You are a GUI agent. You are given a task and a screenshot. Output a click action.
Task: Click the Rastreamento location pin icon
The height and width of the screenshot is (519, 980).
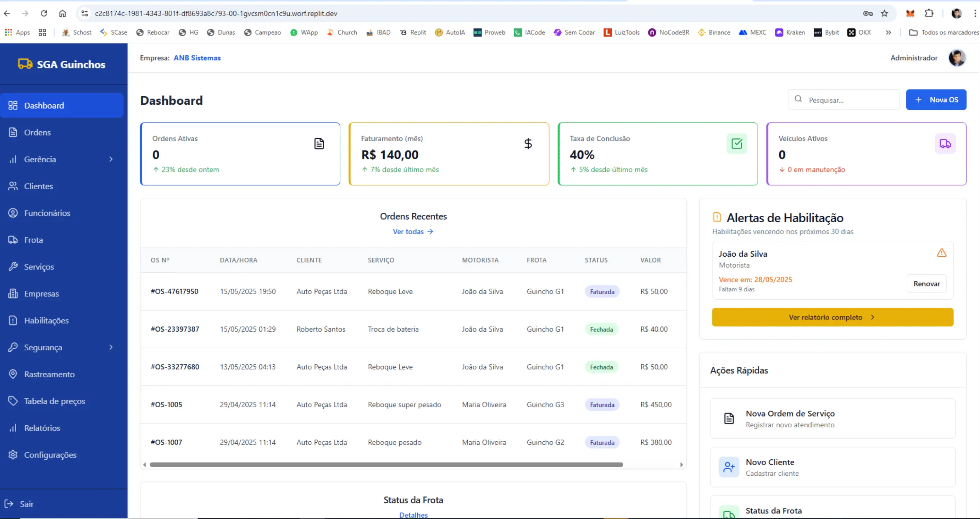[13, 374]
